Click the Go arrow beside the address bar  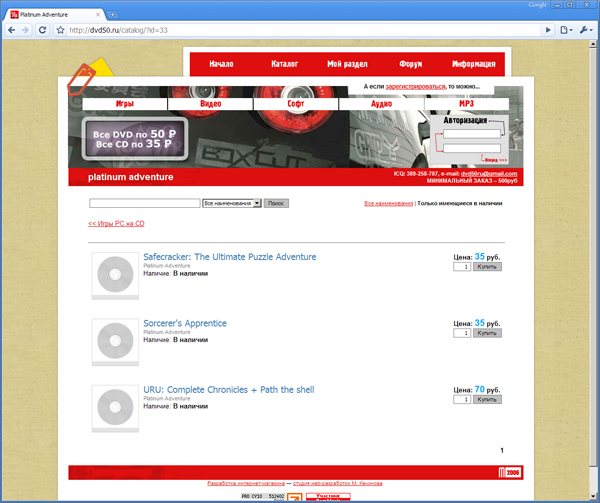pyautogui.click(x=548, y=30)
